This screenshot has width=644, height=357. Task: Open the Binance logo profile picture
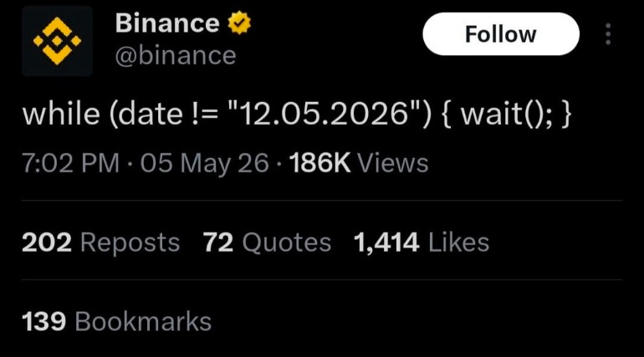(x=57, y=41)
